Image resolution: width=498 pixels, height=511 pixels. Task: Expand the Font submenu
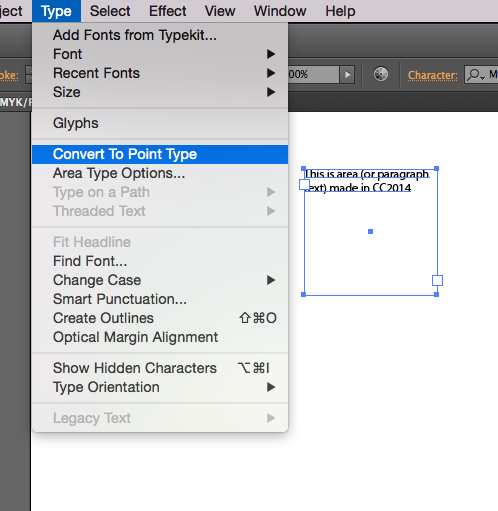tap(160, 54)
